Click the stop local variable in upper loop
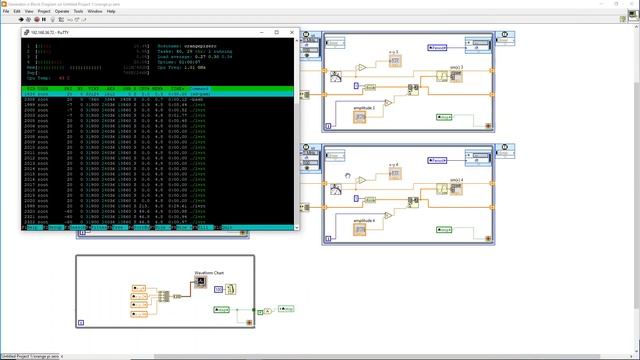This screenshot has width=640, height=360. (x=444, y=117)
